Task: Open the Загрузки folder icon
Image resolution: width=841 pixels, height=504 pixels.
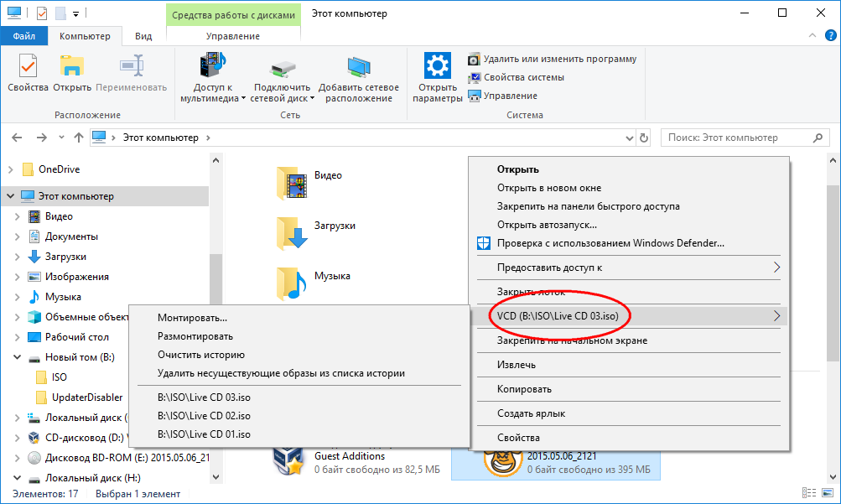Action: [292, 234]
